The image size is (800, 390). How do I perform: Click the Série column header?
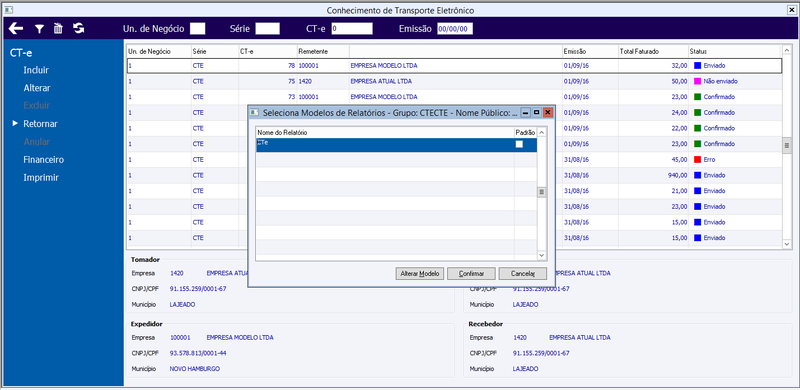click(x=214, y=52)
